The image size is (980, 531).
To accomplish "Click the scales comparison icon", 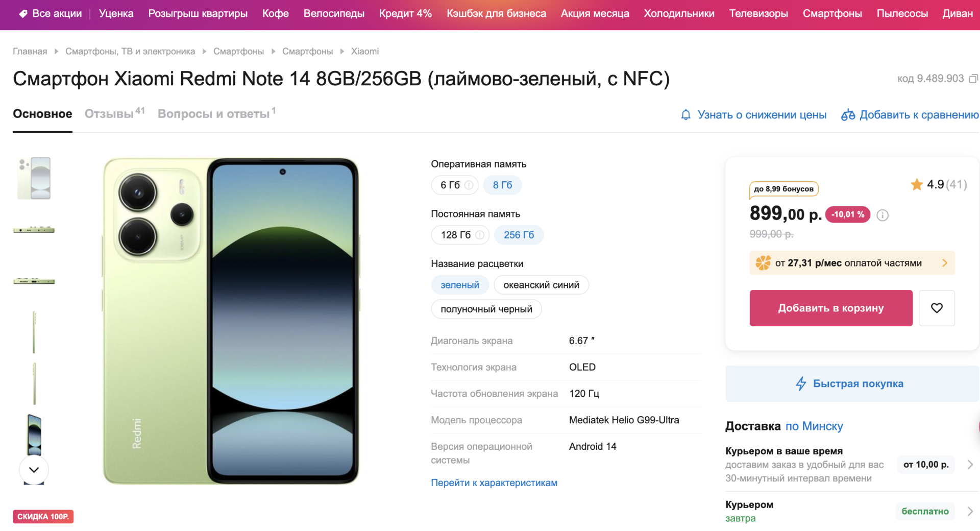I will click(848, 115).
